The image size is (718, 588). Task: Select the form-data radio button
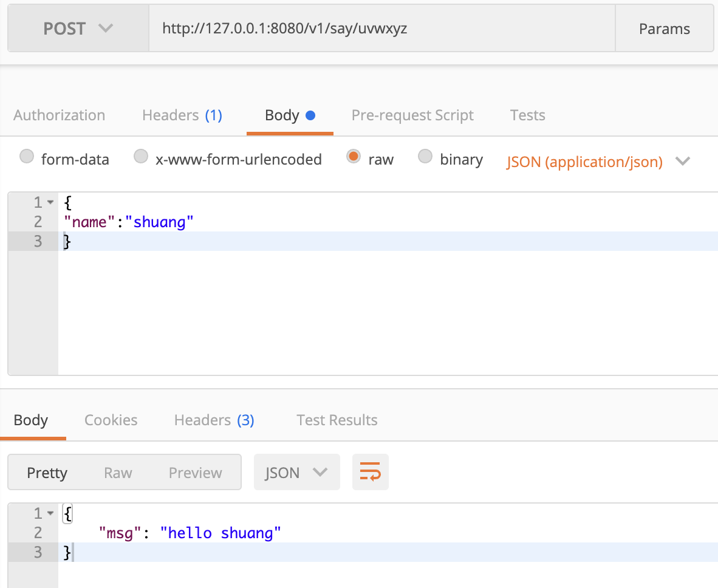[27, 157]
